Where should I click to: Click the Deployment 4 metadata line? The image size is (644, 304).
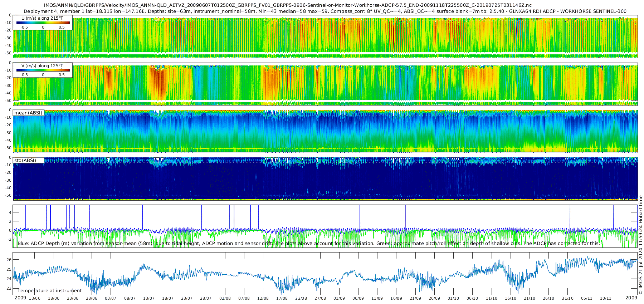[325, 11]
